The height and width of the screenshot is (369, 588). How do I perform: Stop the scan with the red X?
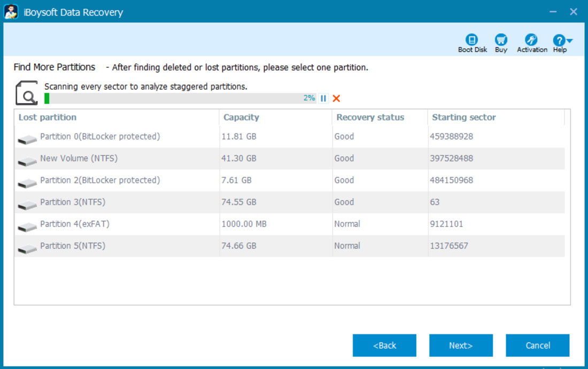[336, 98]
